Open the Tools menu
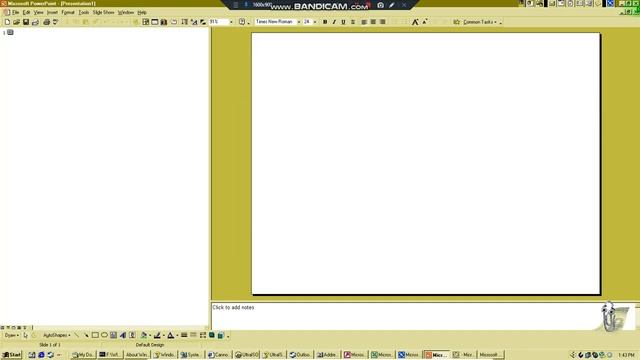640x360 pixels. click(84, 13)
